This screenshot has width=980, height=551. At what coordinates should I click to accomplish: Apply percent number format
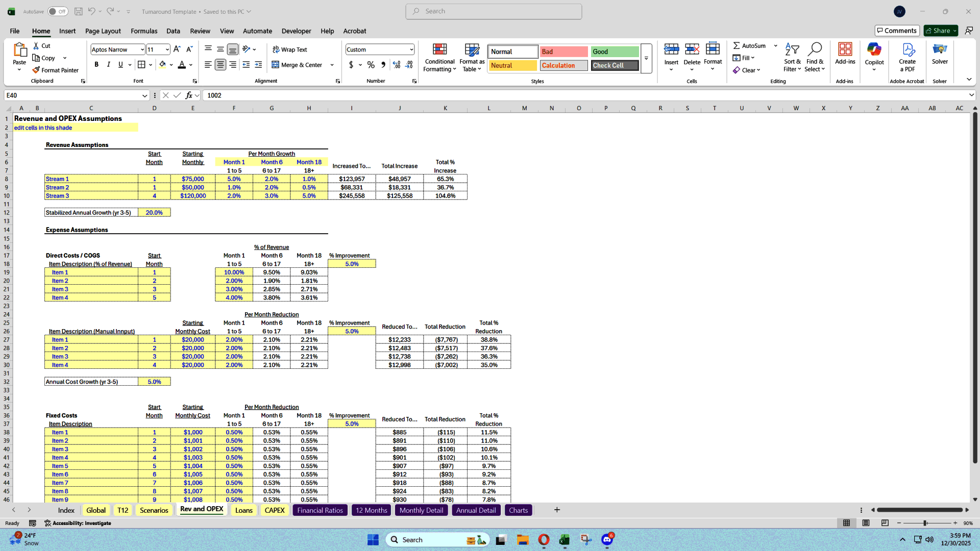coord(371,65)
